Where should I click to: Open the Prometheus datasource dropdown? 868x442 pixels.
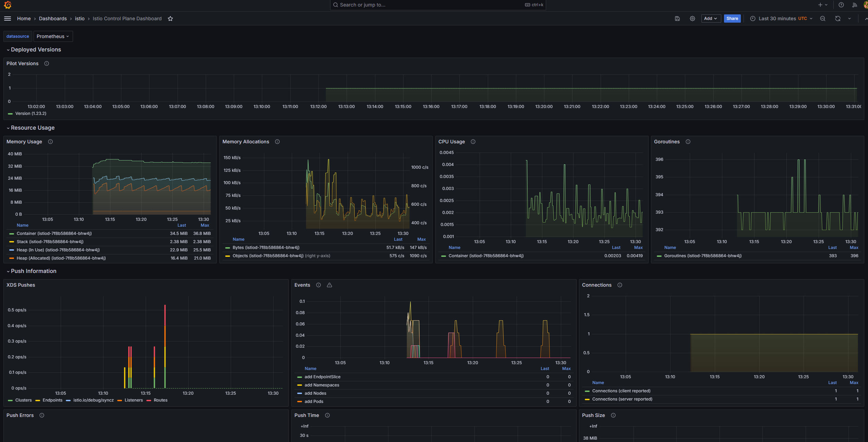(x=53, y=36)
